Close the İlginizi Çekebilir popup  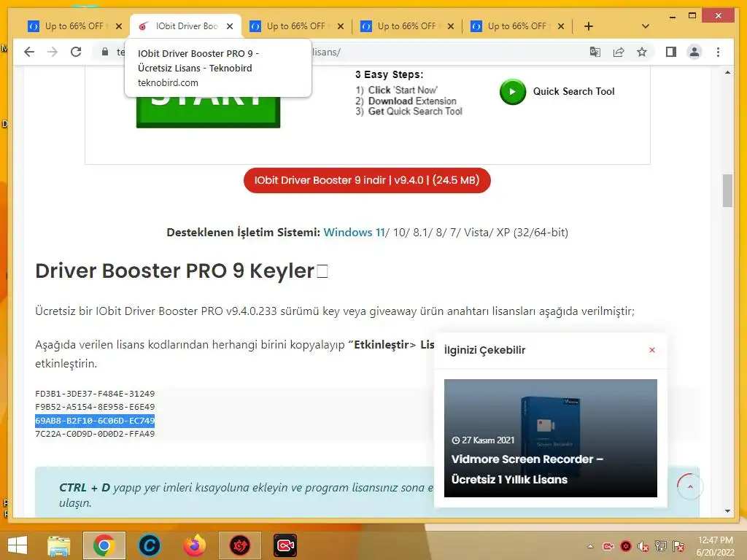click(x=652, y=350)
